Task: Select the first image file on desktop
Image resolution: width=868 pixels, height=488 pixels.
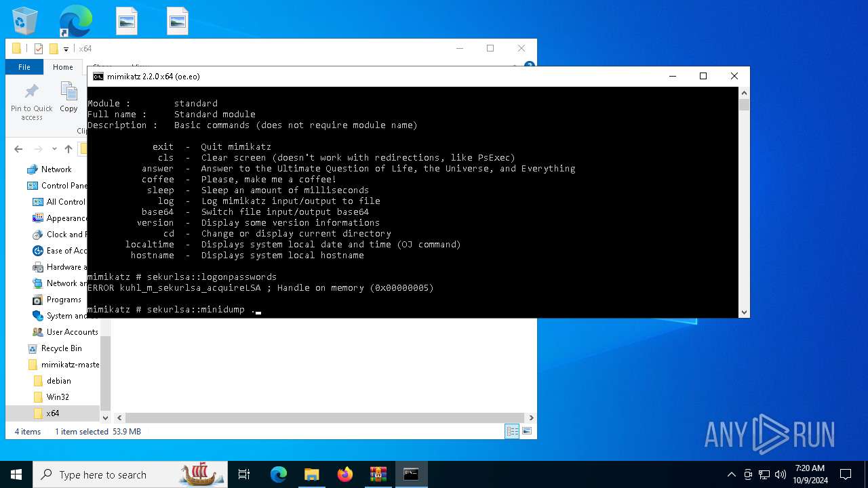Action: click(127, 21)
